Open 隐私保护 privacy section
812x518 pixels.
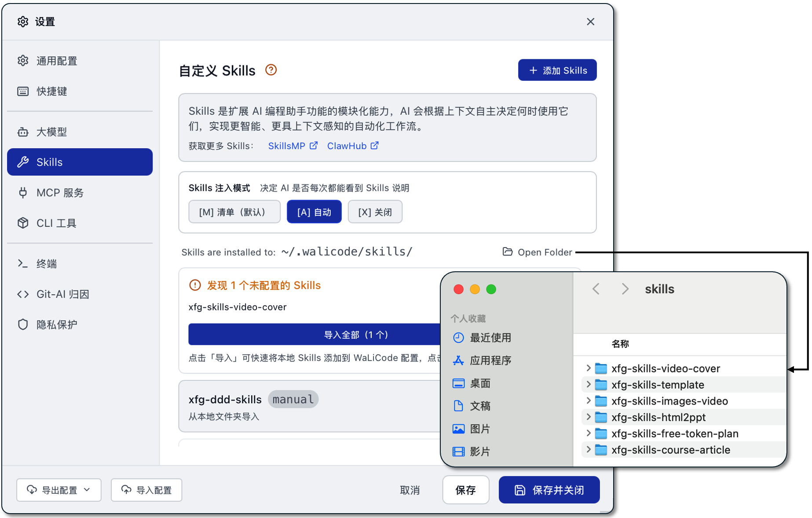[80, 325]
